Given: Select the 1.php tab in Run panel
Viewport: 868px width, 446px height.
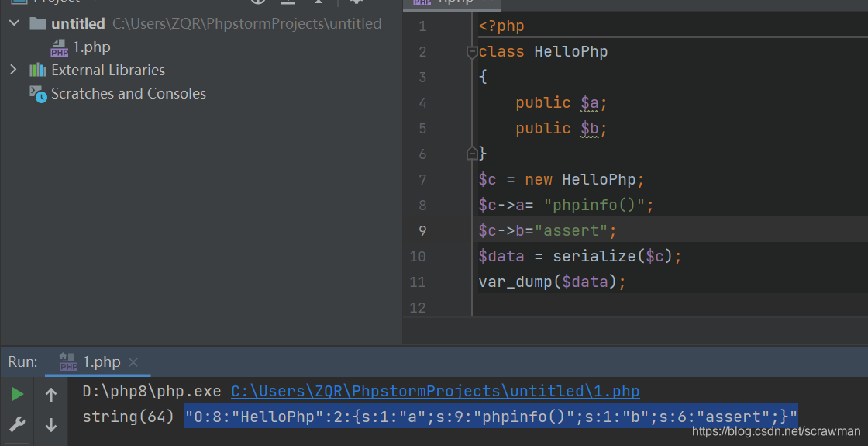Looking at the screenshot, I should click(x=102, y=361).
